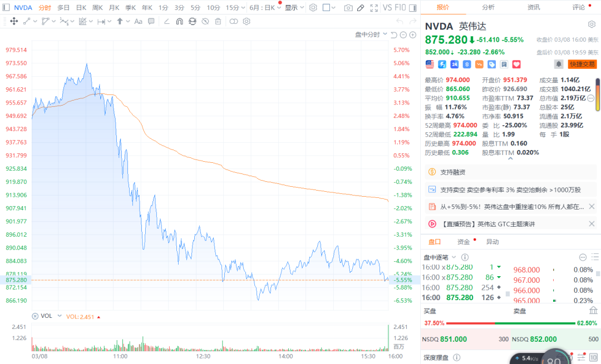Click the pencil draw icon in top bar
The height and width of the screenshot is (364, 601).
[x=361, y=8]
